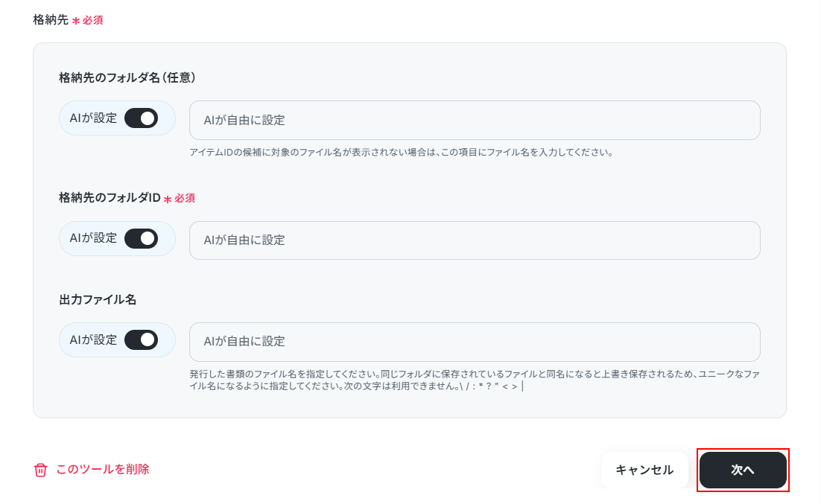Click the red asterisk beside 格納先 heading
Viewport: 821px width, 504px height.
click(x=76, y=21)
